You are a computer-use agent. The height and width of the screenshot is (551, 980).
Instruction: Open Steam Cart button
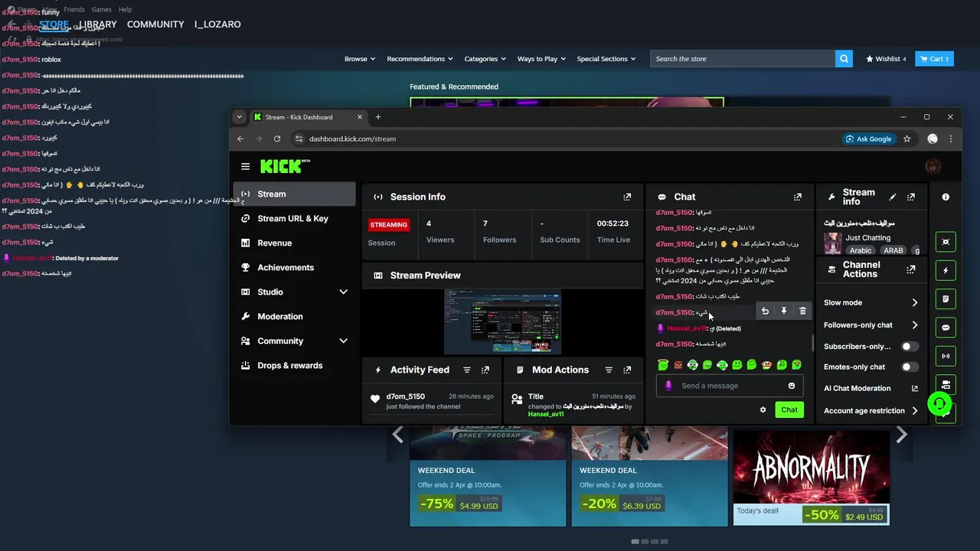[934, 59]
